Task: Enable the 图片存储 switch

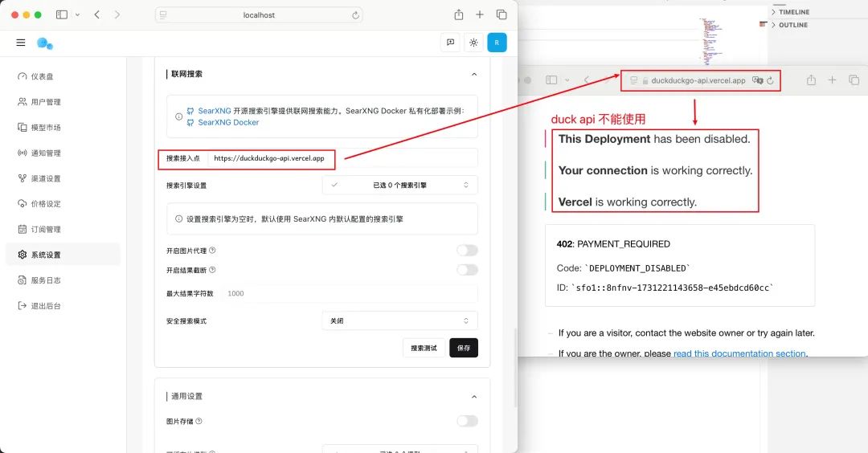Action: (x=467, y=421)
